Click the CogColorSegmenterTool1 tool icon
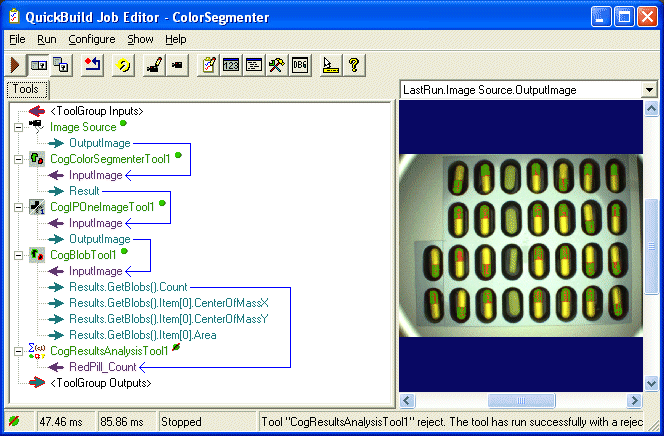This screenshot has height=436, width=664. pyautogui.click(x=37, y=159)
